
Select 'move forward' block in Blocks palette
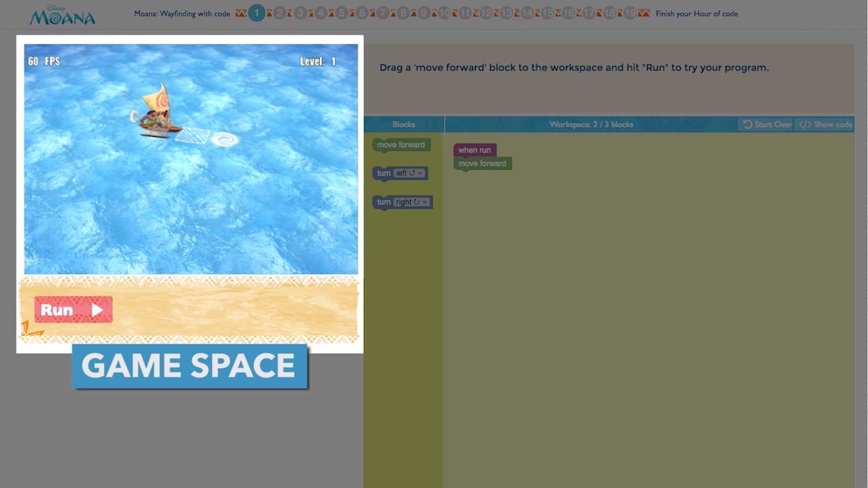tap(401, 145)
